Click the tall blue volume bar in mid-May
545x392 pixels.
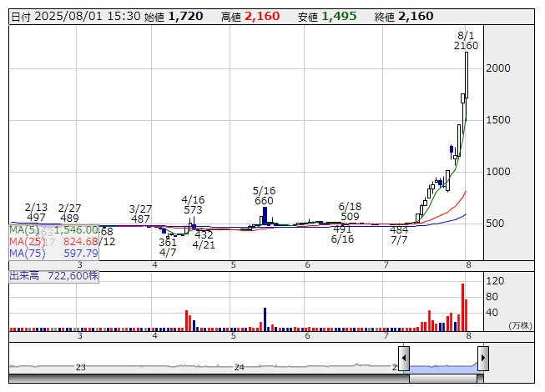pyautogui.click(x=265, y=319)
